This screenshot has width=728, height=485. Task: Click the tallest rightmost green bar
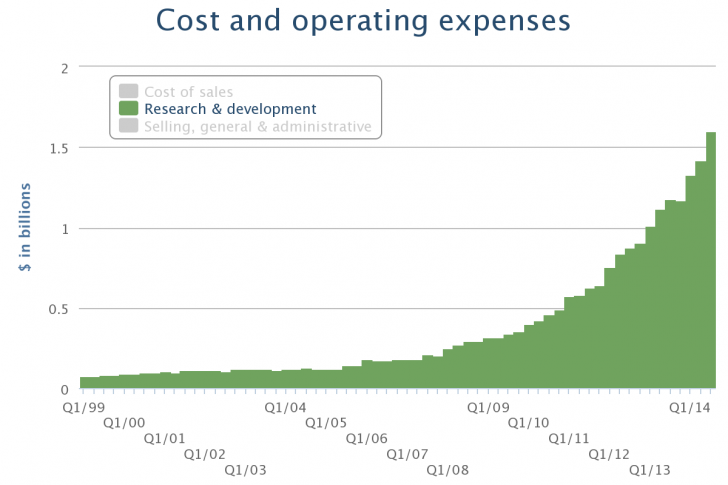tap(711, 260)
